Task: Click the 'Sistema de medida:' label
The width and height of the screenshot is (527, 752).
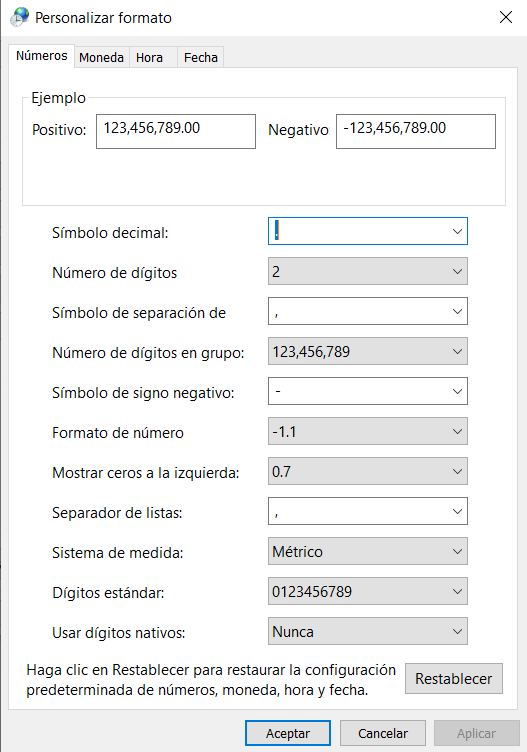Action: (x=117, y=553)
